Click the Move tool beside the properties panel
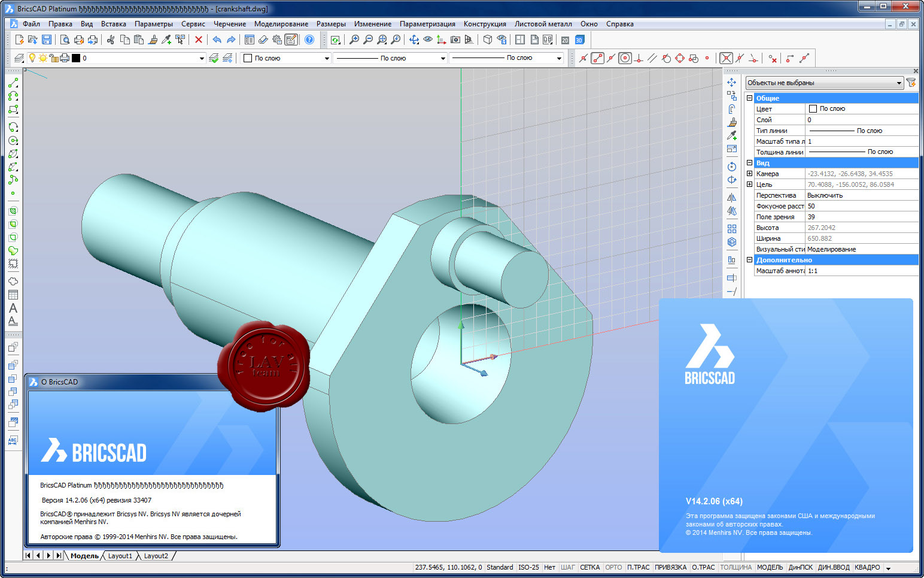Screen dimensions: 924x578 click(x=732, y=82)
